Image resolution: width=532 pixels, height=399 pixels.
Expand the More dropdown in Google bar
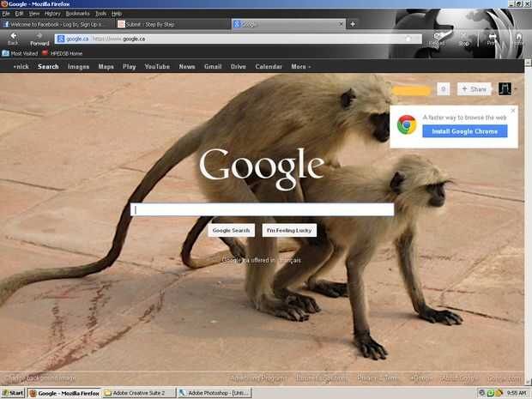[300, 67]
